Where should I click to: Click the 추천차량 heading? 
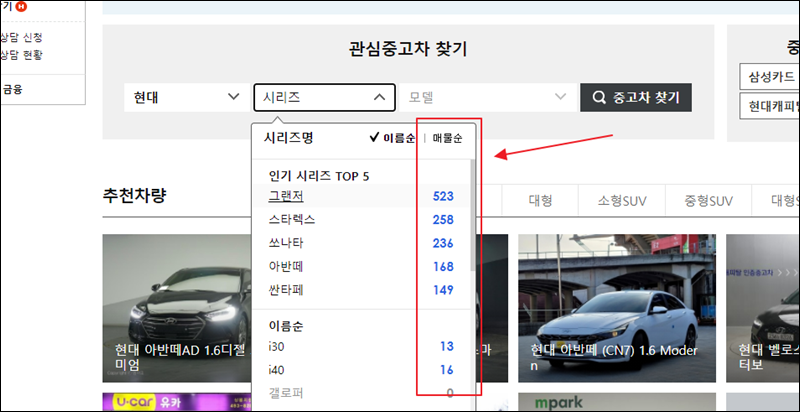point(135,195)
